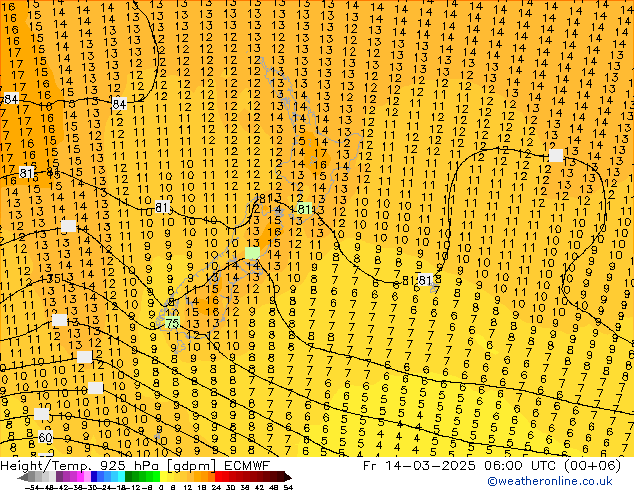The height and width of the screenshot is (490, 634).
Task: Click the dark blue swatch in the temperature legend
Action: point(94,477)
